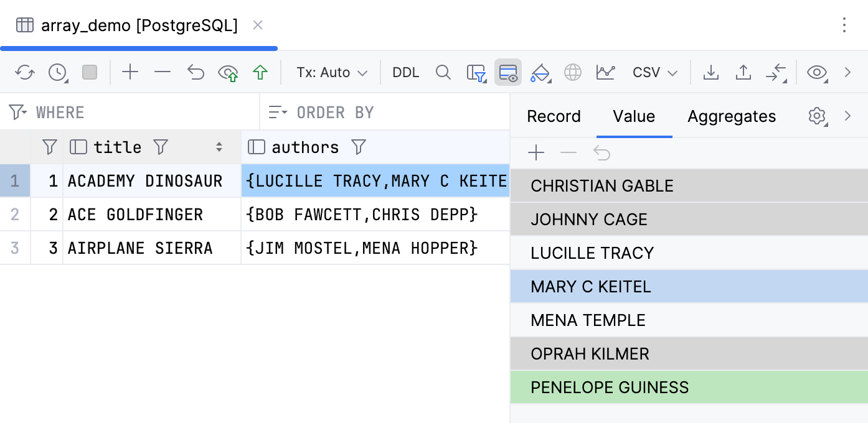Expand the hidden toolbar actions with the chevron
This screenshot has height=423, width=868.
point(847,72)
